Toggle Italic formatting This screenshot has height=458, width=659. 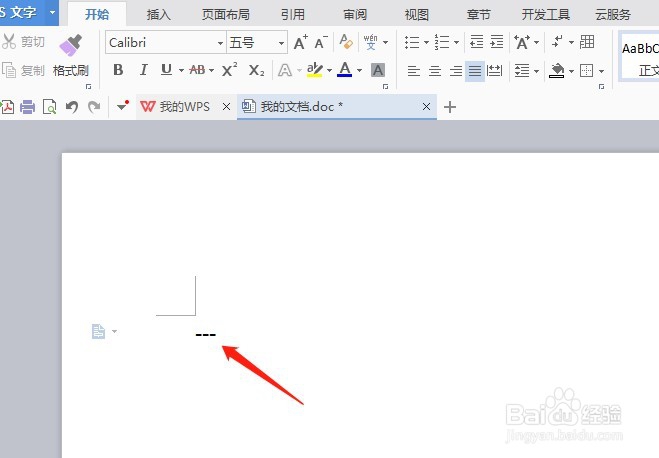143,70
